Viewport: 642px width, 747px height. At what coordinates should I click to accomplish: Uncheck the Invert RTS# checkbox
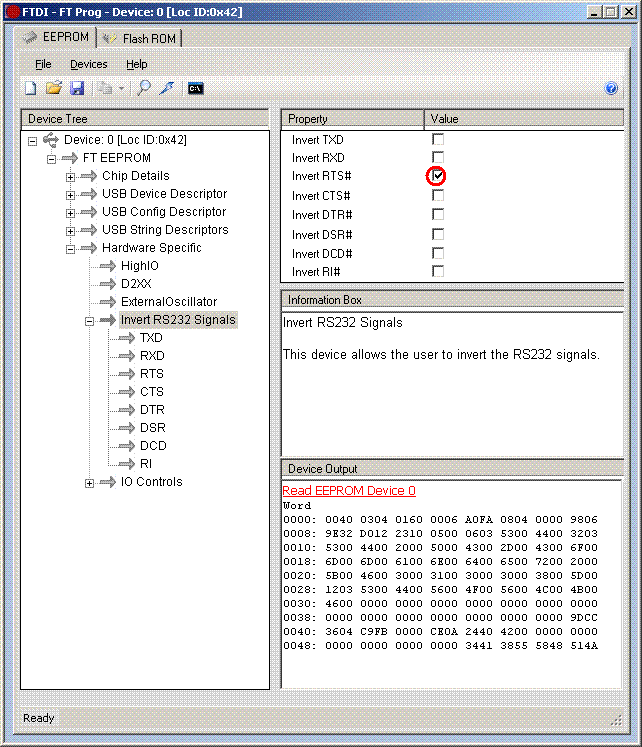tap(438, 176)
